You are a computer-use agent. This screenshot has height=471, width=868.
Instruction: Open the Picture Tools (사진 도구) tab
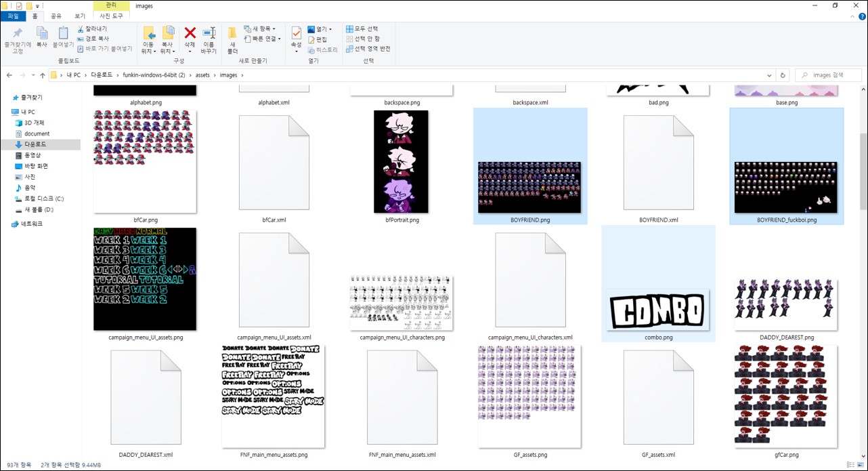(x=112, y=16)
